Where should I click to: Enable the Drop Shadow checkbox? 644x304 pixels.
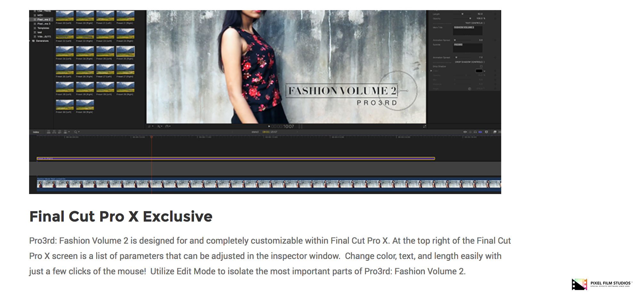(x=481, y=67)
